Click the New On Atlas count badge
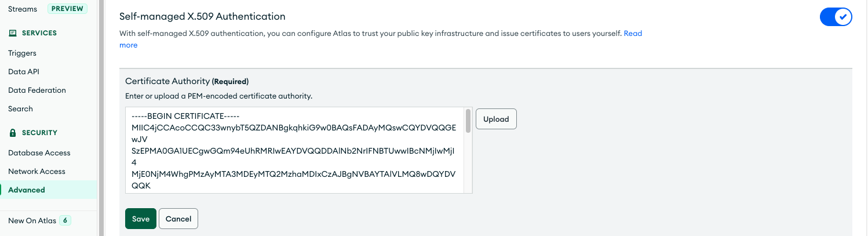Image resolution: width=868 pixels, height=236 pixels. [x=65, y=220]
